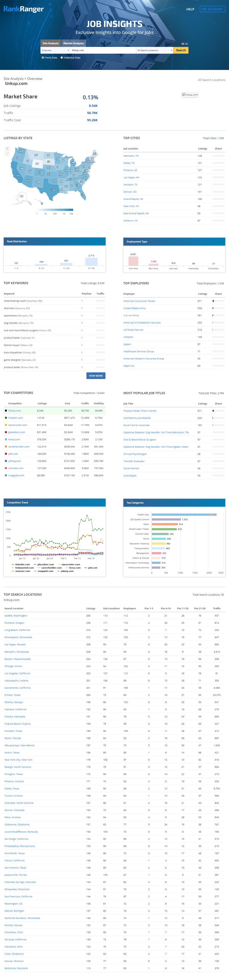The image size is (229, 980).
Task: Click the broken linkup.com thumbnail image
Action: coord(190,95)
